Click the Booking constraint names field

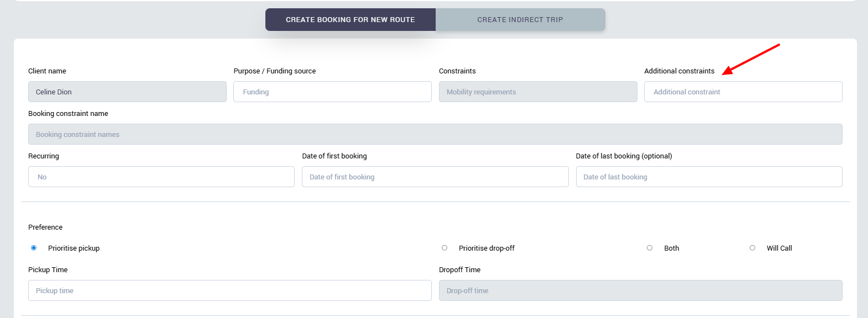(x=435, y=134)
